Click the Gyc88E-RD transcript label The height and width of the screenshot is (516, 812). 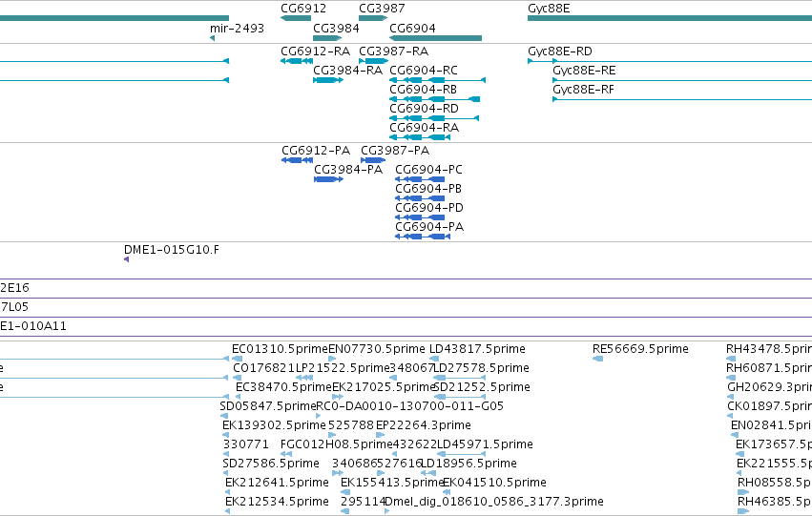pyautogui.click(x=560, y=52)
